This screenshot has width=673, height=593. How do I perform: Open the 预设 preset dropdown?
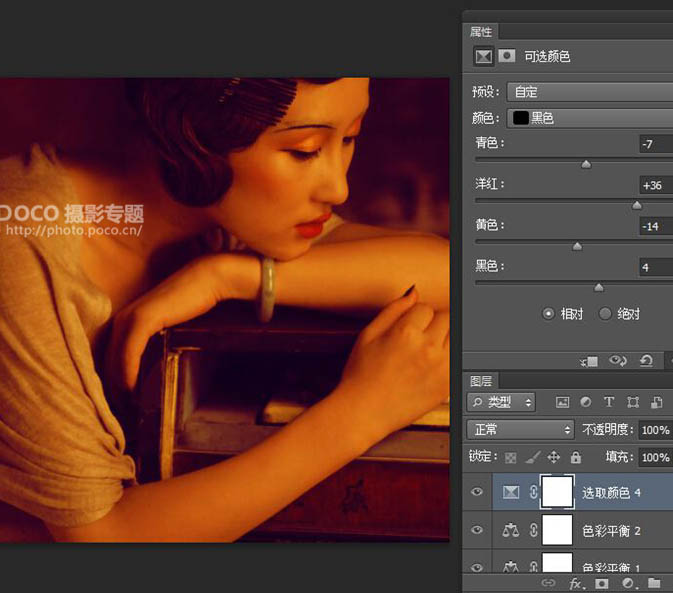589,92
